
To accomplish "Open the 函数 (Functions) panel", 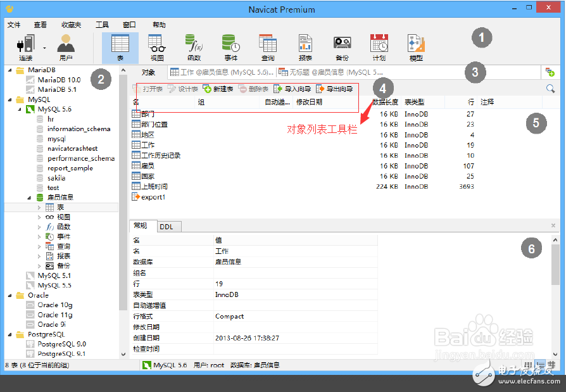I will click(194, 44).
